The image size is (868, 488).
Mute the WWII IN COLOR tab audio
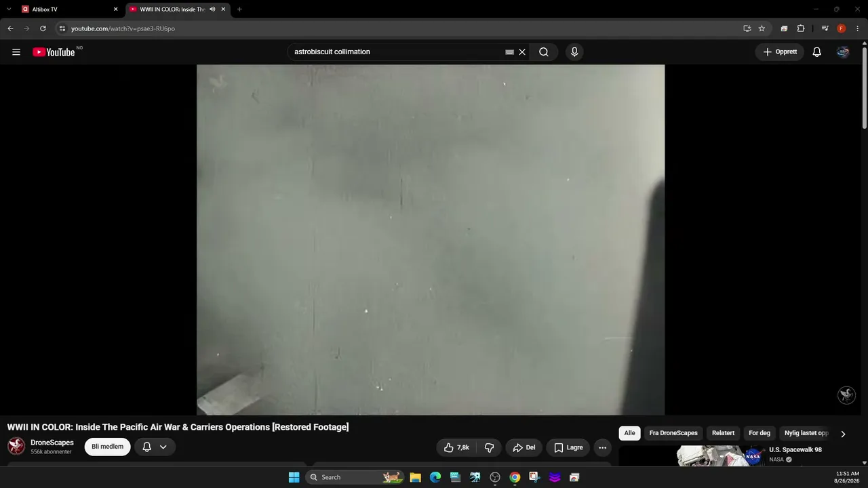click(x=212, y=9)
